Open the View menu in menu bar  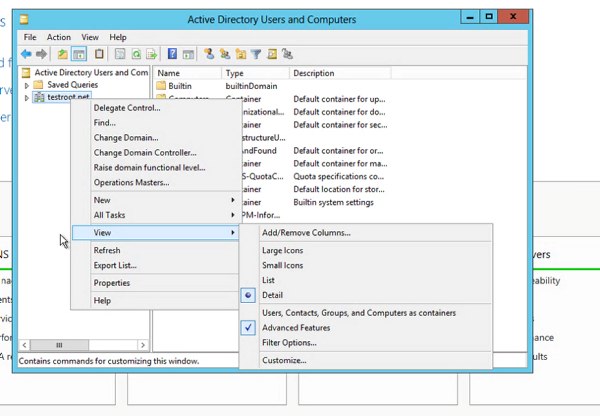[x=90, y=37]
